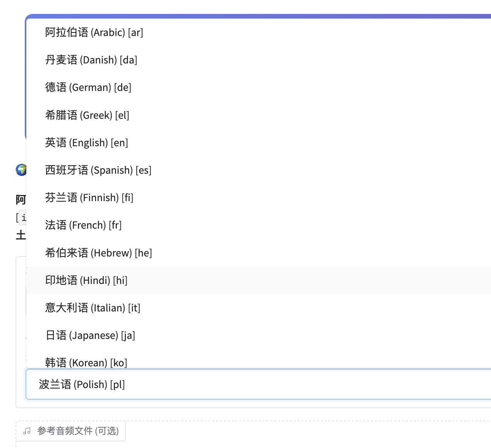The image size is (491, 448).
Task: Pick the Finnish [fi] option
Action: (89, 198)
